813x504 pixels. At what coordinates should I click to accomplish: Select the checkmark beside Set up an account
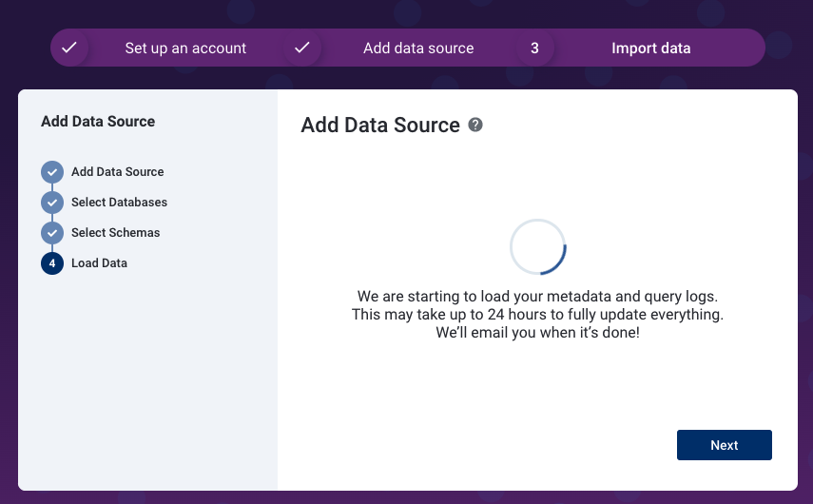(x=69, y=48)
